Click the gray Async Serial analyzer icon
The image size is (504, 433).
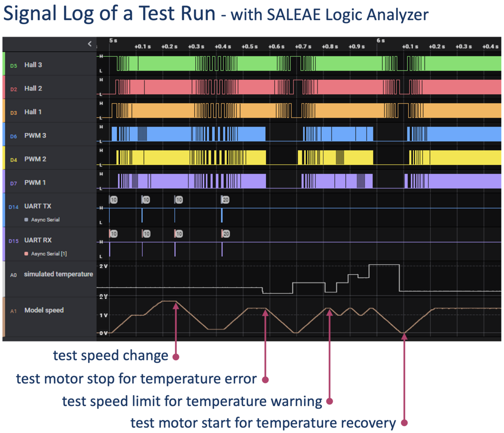coord(26,220)
